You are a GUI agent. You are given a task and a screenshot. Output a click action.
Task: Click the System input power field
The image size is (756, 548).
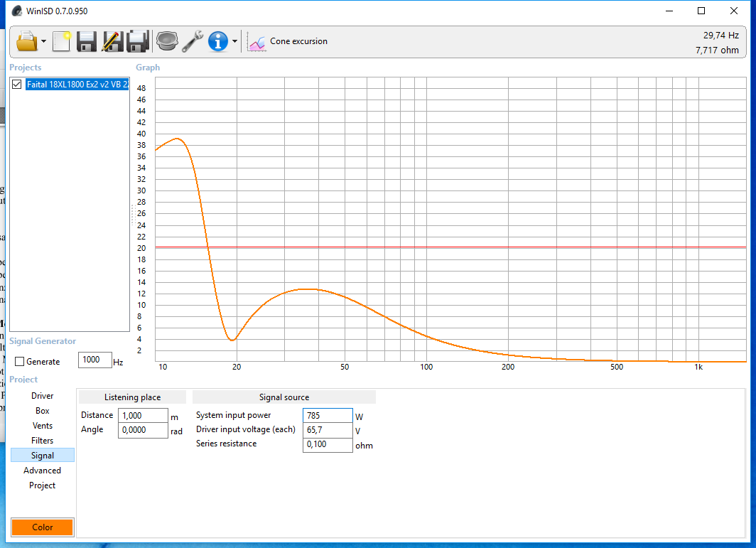click(x=328, y=416)
